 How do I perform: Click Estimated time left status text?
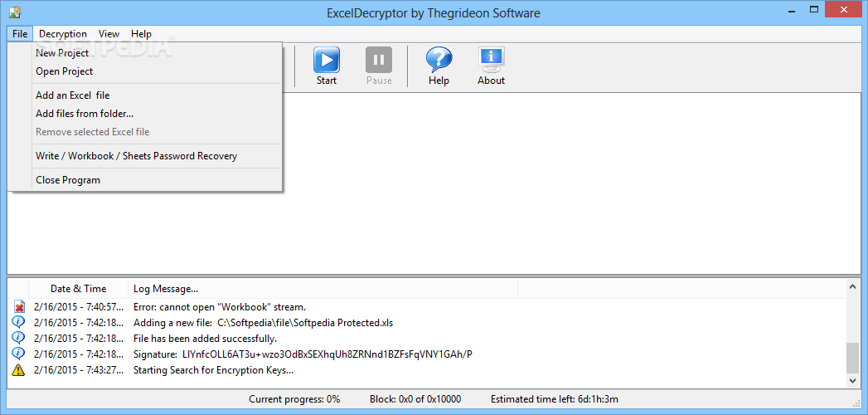pyautogui.click(x=554, y=399)
